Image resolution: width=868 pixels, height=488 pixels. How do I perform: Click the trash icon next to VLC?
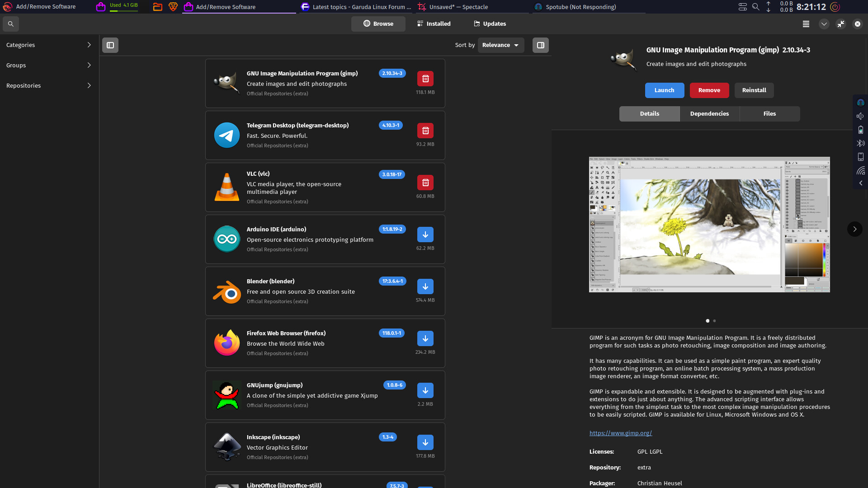[425, 183]
